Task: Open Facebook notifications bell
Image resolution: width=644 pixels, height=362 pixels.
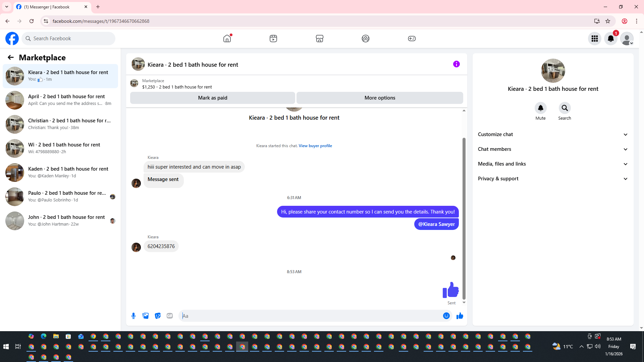Action: 610,39
